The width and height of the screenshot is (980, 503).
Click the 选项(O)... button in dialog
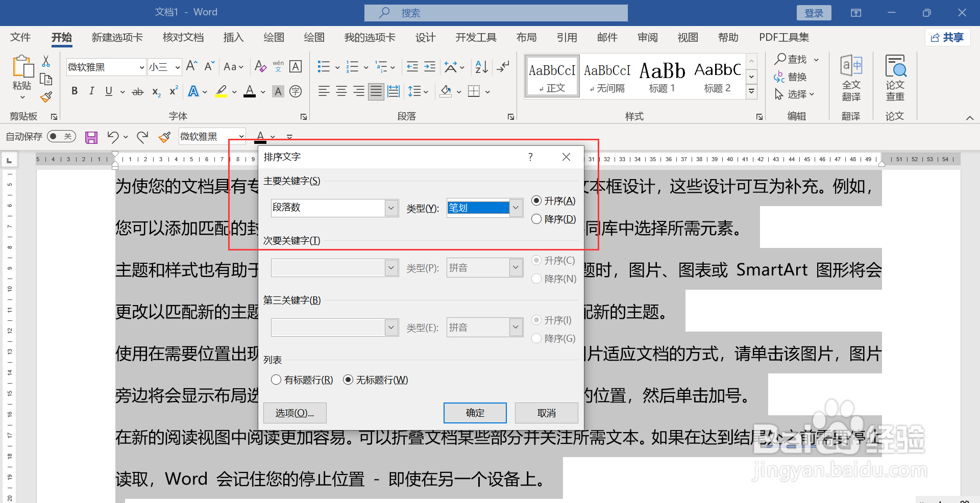[295, 413]
